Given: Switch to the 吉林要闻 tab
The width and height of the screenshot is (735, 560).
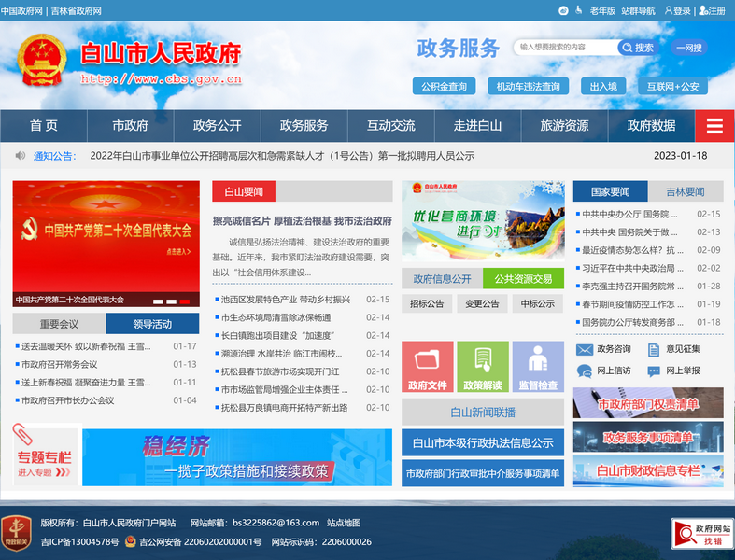Looking at the screenshot, I should [686, 191].
